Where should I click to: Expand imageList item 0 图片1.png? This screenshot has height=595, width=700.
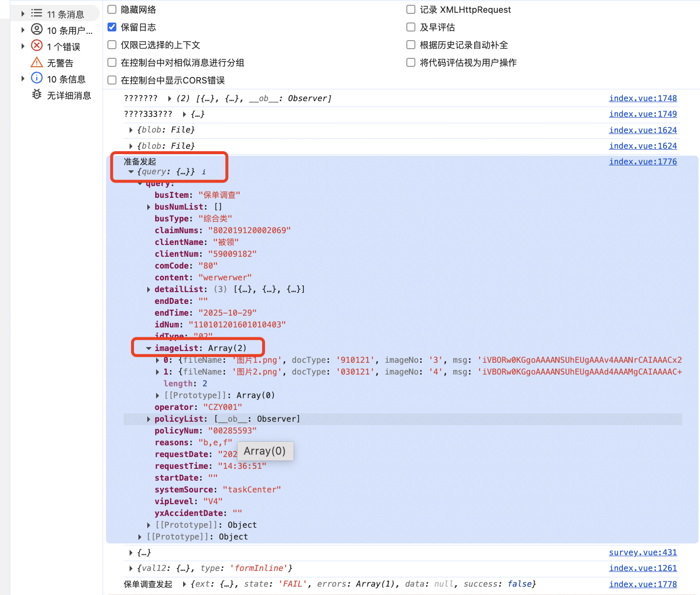click(x=158, y=360)
